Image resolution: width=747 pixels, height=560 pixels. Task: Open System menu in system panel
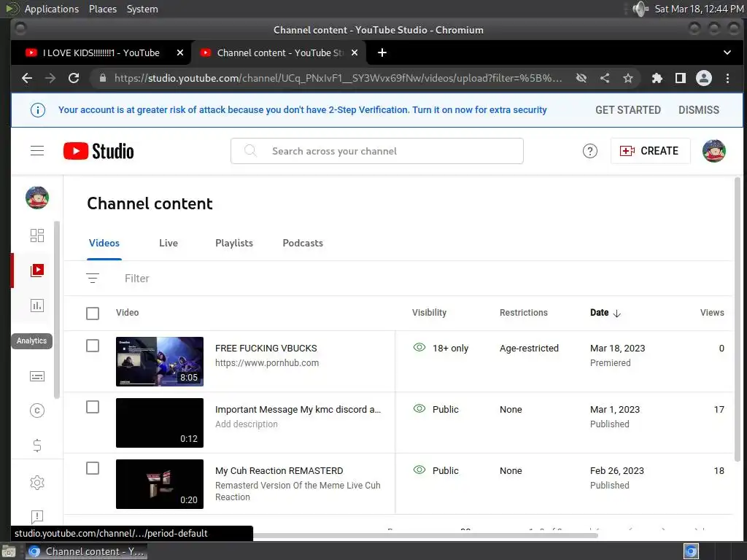click(x=142, y=9)
